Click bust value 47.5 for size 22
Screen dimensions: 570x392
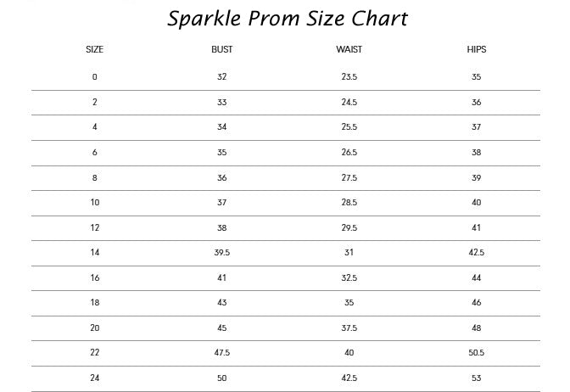[x=221, y=353]
